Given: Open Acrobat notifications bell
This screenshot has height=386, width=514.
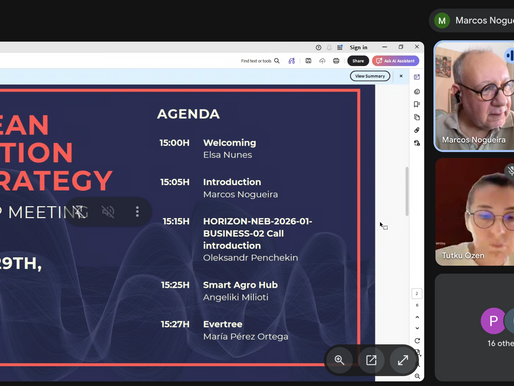Looking at the screenshot, I should click(x=329, y=48).
